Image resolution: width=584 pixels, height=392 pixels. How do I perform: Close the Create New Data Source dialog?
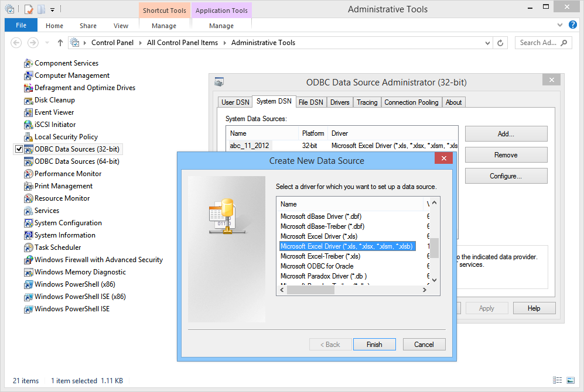pos(443,158)
